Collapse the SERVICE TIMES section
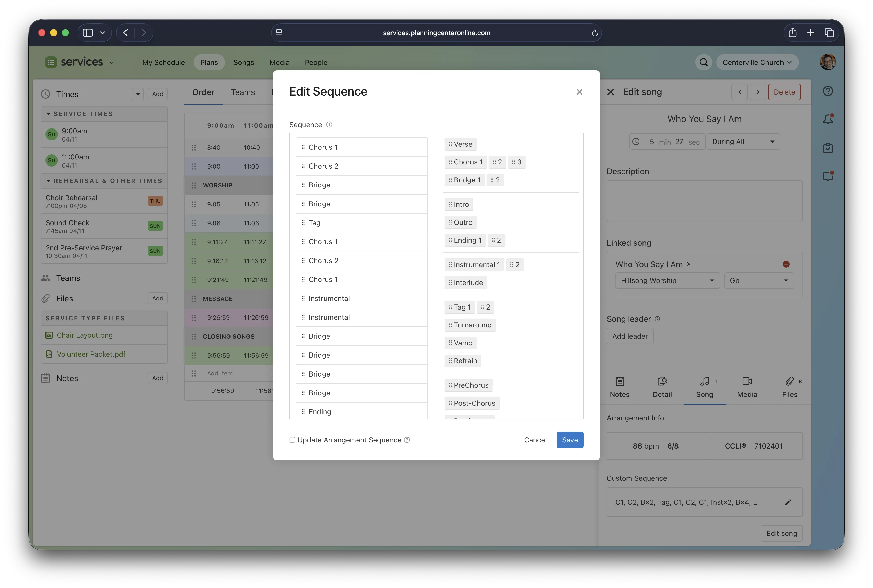 click(48, 114)
